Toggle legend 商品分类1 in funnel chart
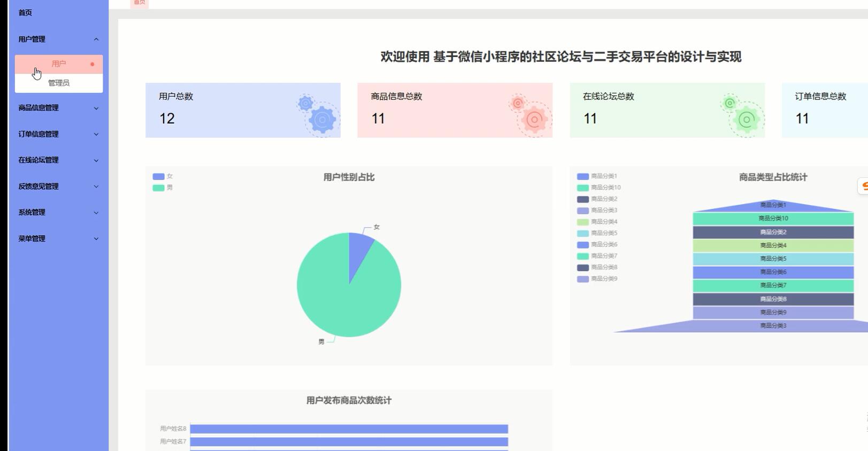The image size is (868, 451). [597, 176]
